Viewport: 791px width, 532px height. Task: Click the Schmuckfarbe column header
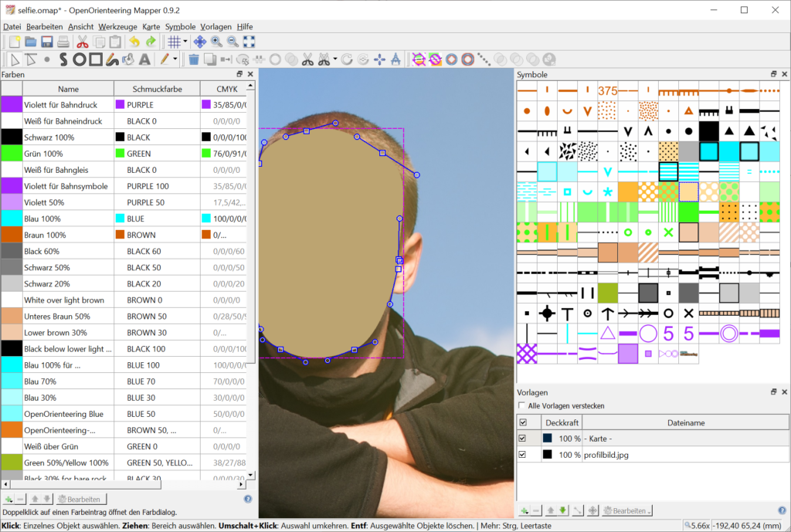click(157, 89)
